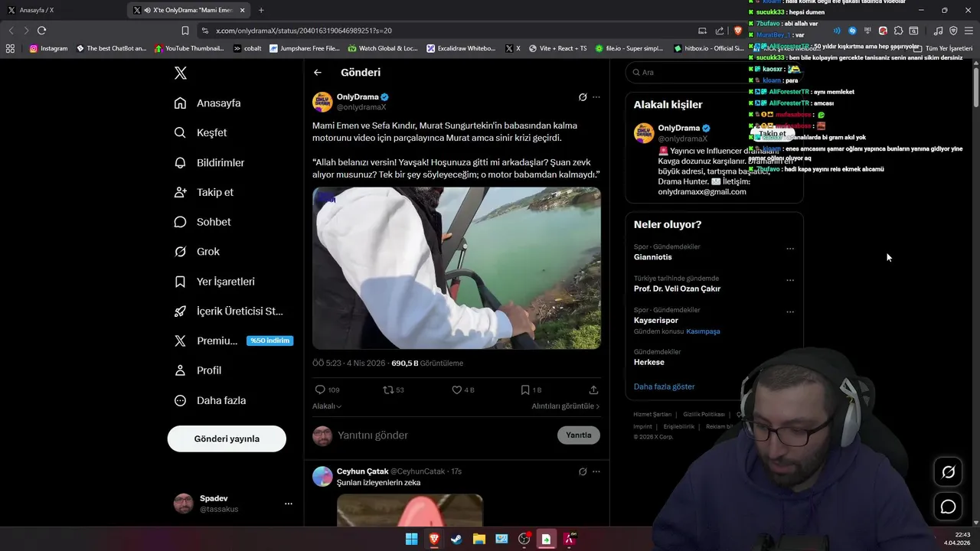Screen dimensions: 980x551
Task: Go back with Gönderi arrow
Action: pyautogui.click(x=318, y=73)
